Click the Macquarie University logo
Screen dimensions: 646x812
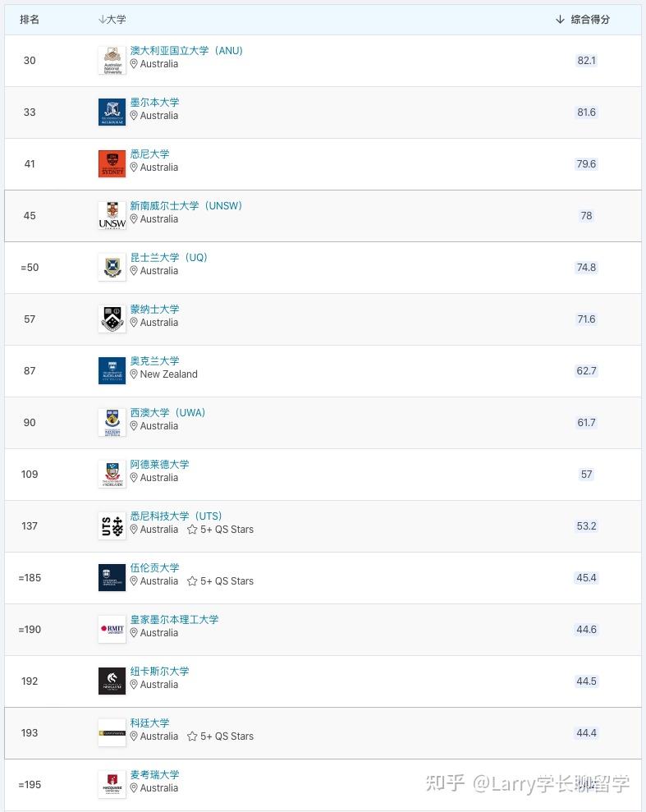[x=112, y=785]
